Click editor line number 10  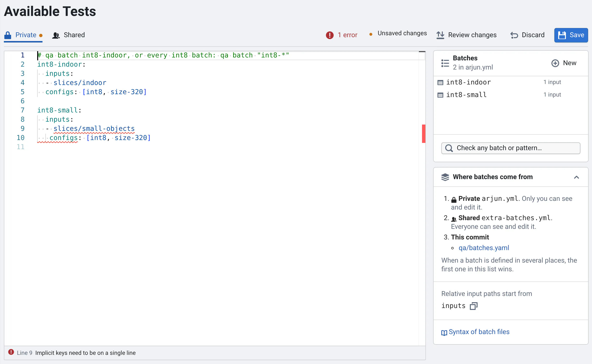click(x=21, y=138)
